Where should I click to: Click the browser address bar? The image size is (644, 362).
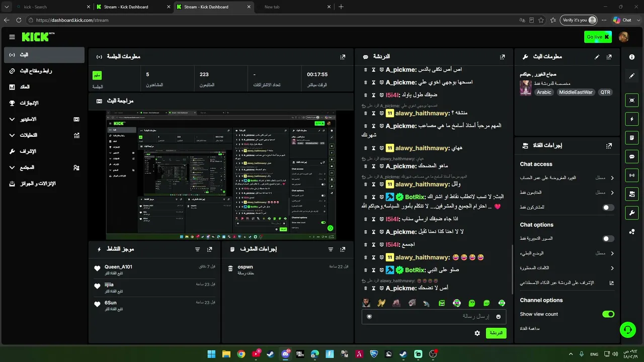[x=272, y=20]
